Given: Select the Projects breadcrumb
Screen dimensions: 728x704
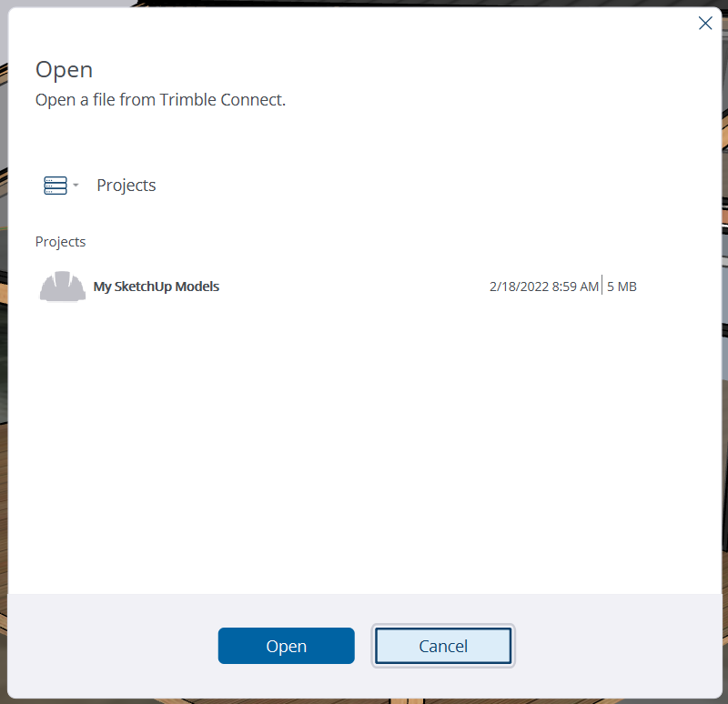Looking at the screenshot, I should pos(126,186).
